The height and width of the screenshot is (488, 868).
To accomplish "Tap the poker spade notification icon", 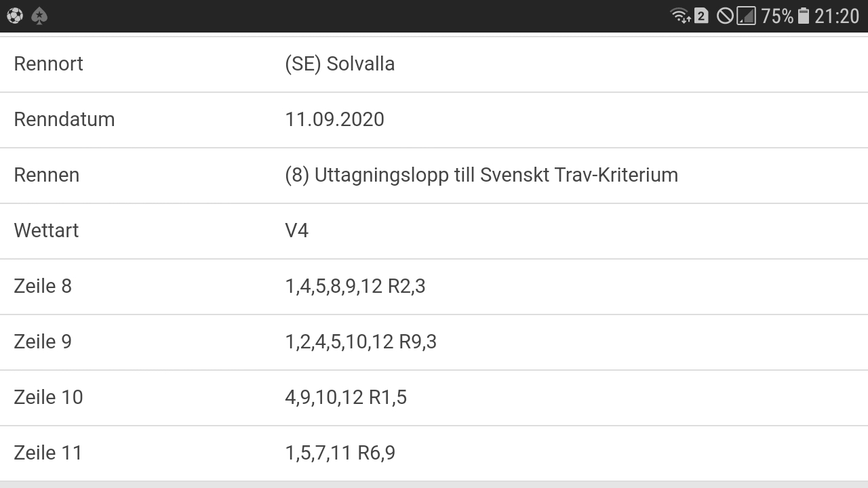I will 39,16.
